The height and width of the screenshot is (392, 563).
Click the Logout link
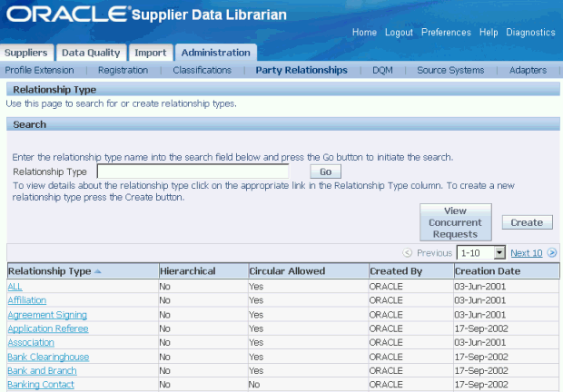pyautogui.click(x=399, y=33)
